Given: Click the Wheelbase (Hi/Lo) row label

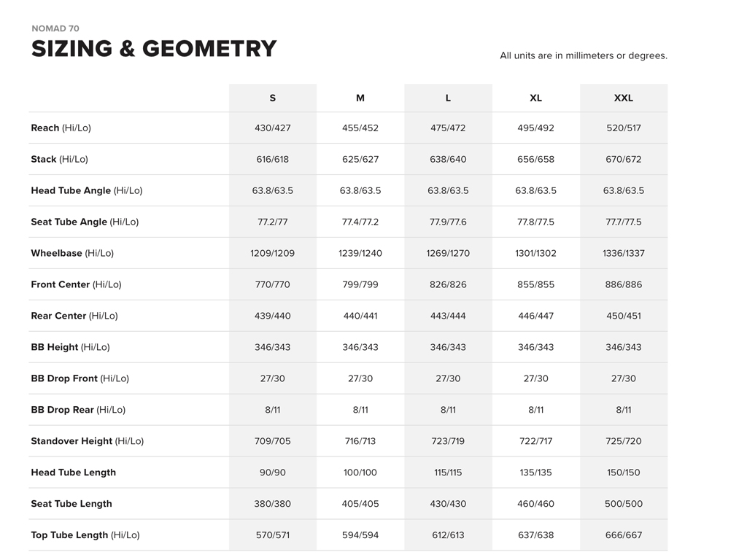Looking at the screenshot, I should point(72,253).
